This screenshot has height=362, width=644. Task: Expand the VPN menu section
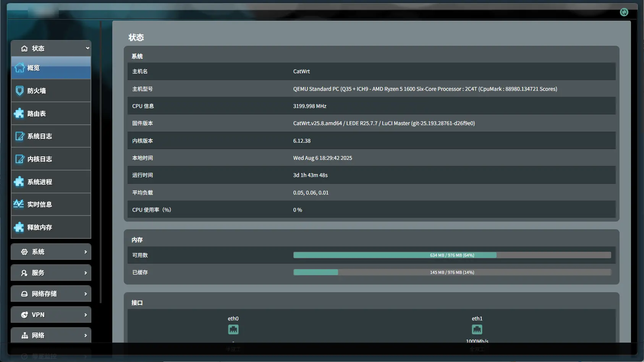(x=51, y=315)
